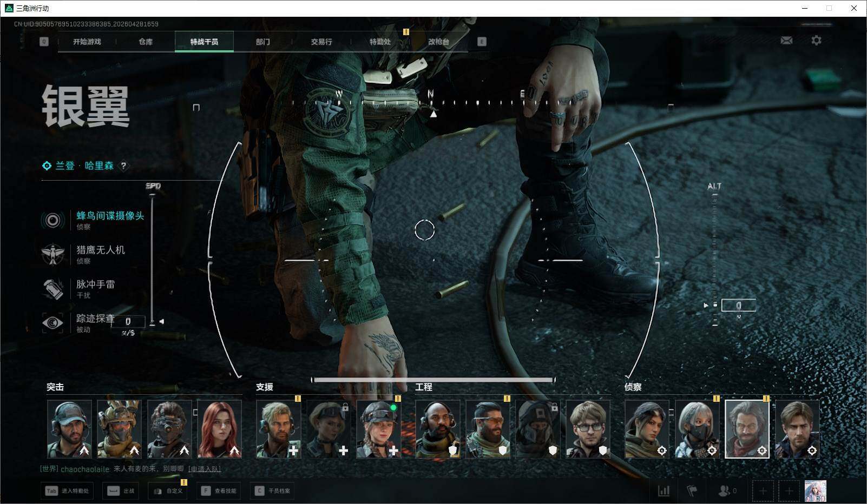Select the locked masked 工程 operator
Image resolution: width=867 pixels, height=504 pixels.
click(537, 429)
